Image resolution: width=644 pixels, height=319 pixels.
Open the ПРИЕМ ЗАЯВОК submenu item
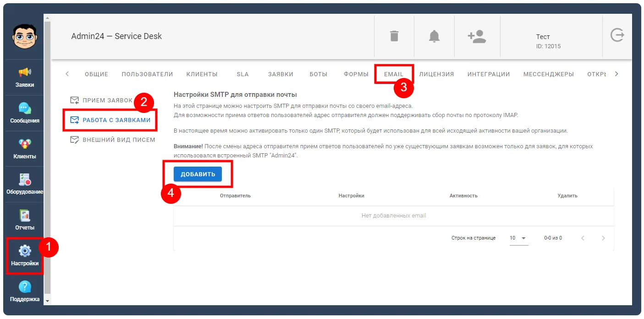click(101, 100)
